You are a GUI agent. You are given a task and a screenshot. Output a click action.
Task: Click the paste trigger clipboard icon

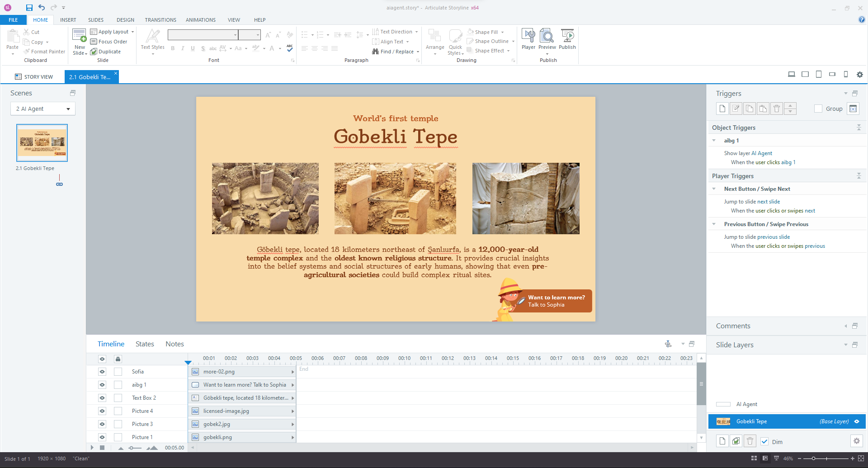[x=763, y=109]
